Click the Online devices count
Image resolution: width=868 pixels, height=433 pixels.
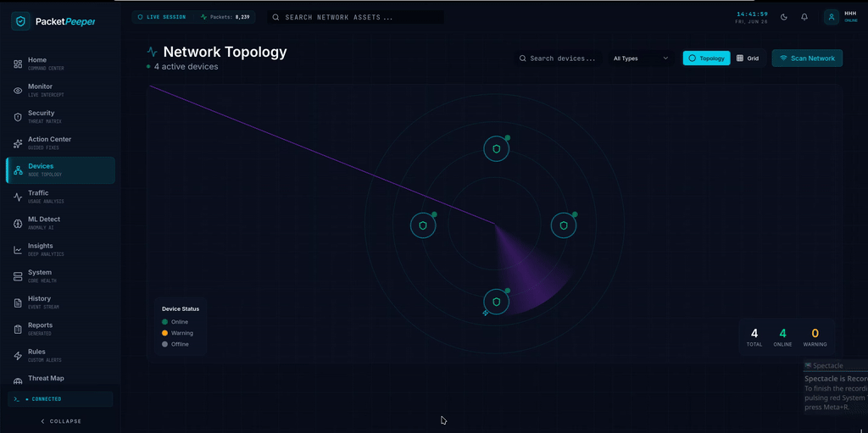point(782,337)
